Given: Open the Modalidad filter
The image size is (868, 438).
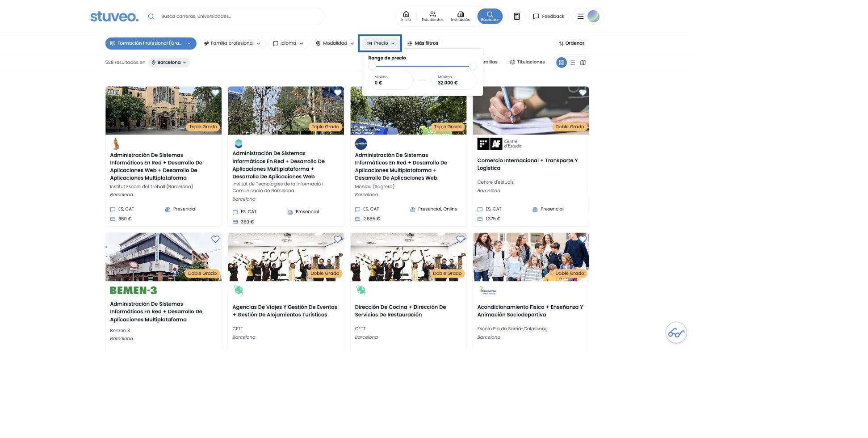Looking at the screenshot, I should click(335, 43).
